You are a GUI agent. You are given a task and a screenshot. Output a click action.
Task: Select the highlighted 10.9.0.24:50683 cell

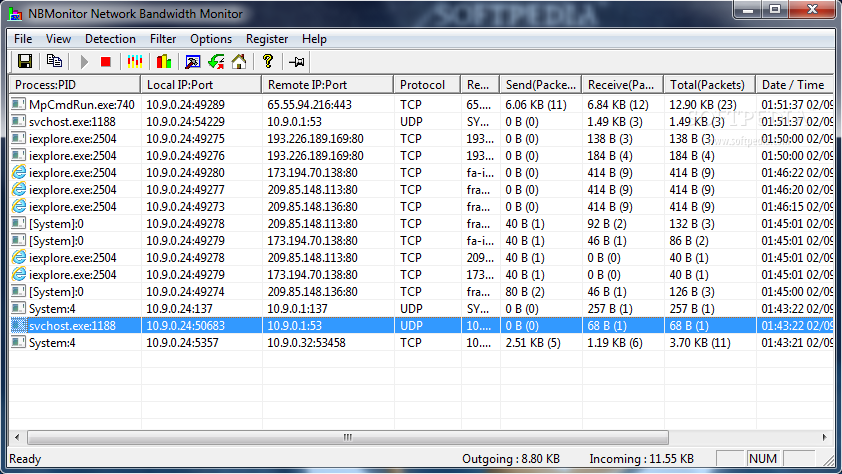click(x=185, y=325)
